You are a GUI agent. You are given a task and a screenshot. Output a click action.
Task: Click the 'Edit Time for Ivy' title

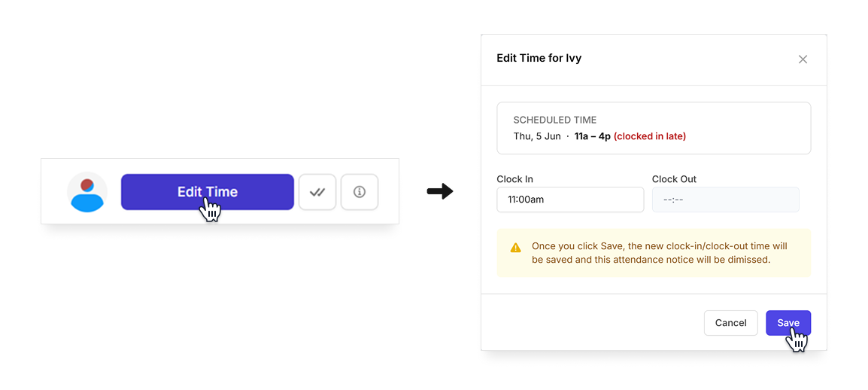[539, 58]
